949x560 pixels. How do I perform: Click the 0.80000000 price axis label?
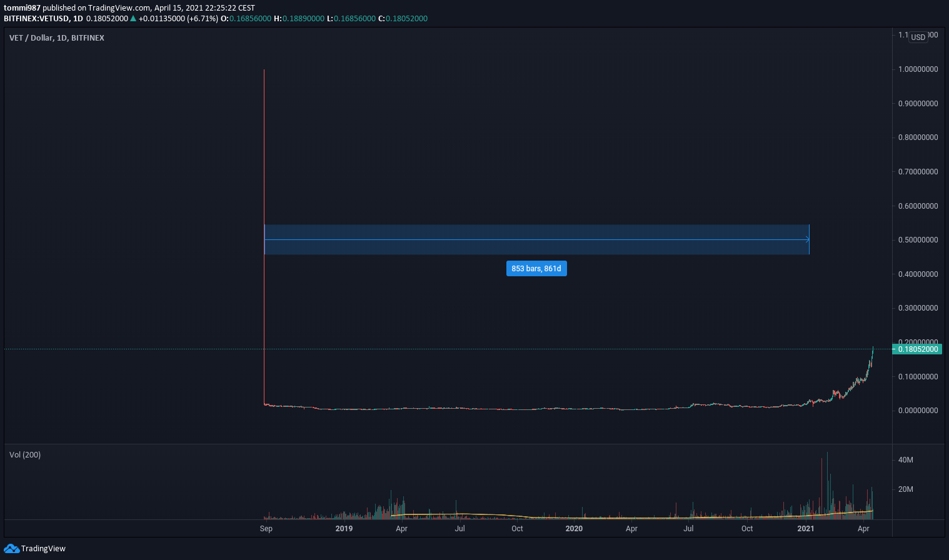tap(918, 137)
